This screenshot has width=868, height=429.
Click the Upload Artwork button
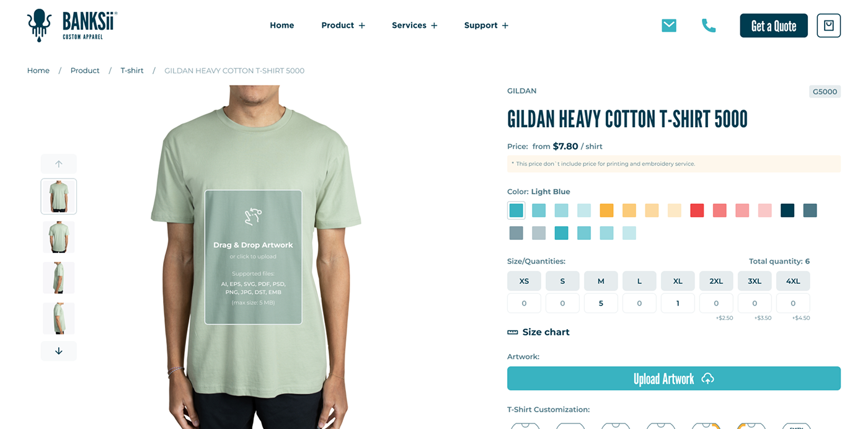coord(674,378)
